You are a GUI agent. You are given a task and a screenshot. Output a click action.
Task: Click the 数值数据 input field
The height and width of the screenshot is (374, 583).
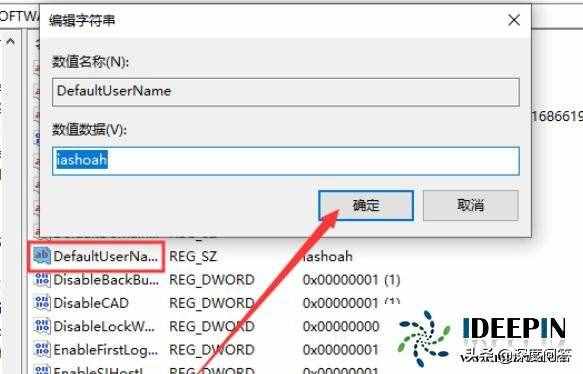pyautogui.click(x=286, y=161)
